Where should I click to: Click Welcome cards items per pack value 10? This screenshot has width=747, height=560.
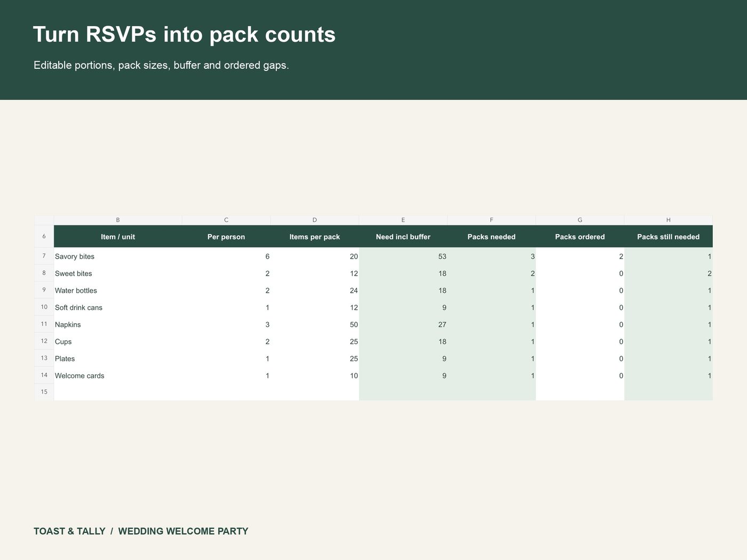point(315,376)
